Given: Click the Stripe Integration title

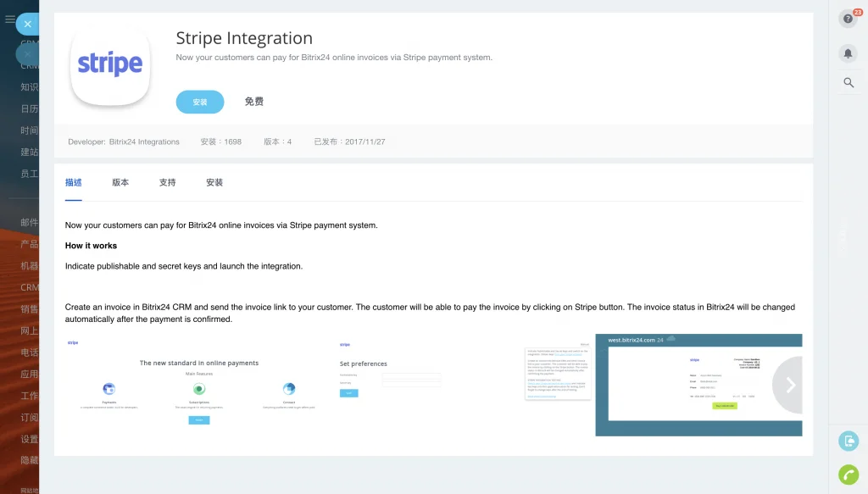Looking at the screenshot, I should click(x=244, y=37).
